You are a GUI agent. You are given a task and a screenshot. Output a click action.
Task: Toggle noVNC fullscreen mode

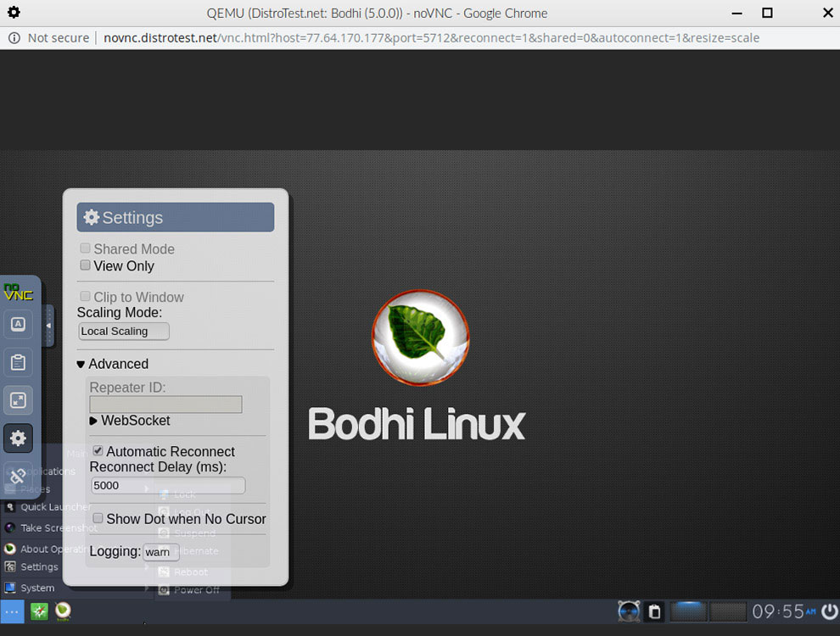(x=18, y=400)
